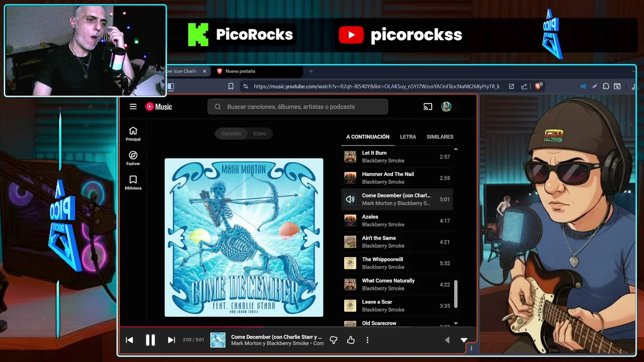Open the browser extensions puzzle icon

[x=606, y=86]
